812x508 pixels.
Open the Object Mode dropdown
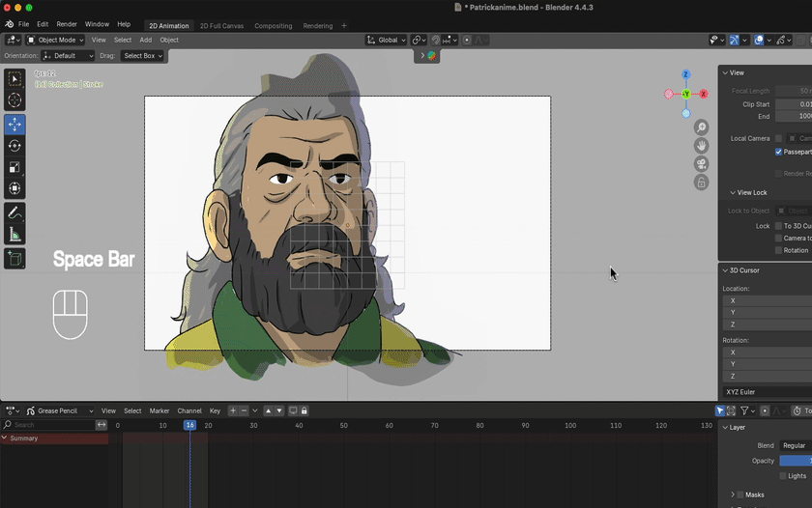(x=55, y=41)
